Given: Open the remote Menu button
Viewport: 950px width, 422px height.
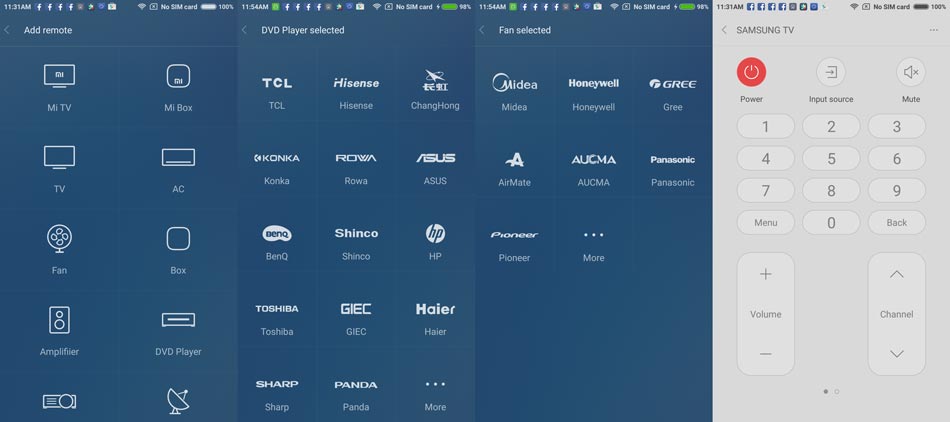Looking at the screenshot, I should click(766, 223).
